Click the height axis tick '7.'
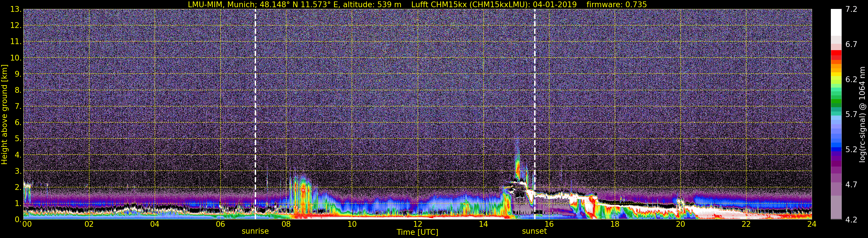Viewport: 868px width, 238px height. pyautogui.click(x=18, y=106)
